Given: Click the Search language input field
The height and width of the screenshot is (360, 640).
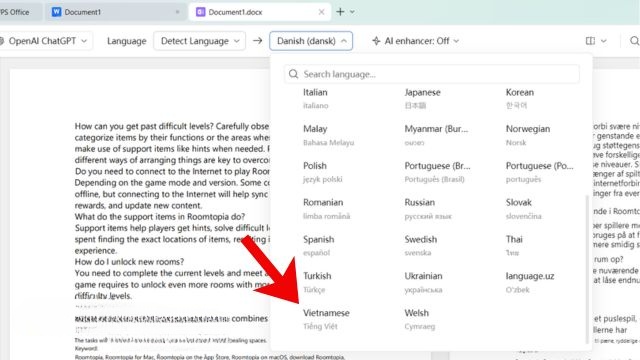Looking at the screenshot, I should [431, 74].
